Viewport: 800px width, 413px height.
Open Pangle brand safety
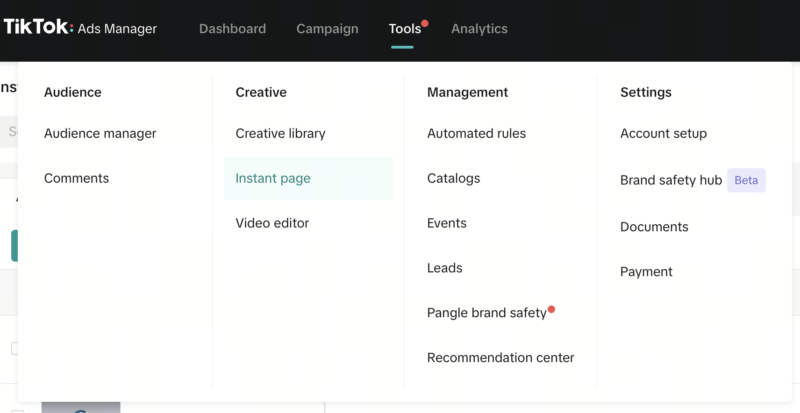tap(486, 313)
